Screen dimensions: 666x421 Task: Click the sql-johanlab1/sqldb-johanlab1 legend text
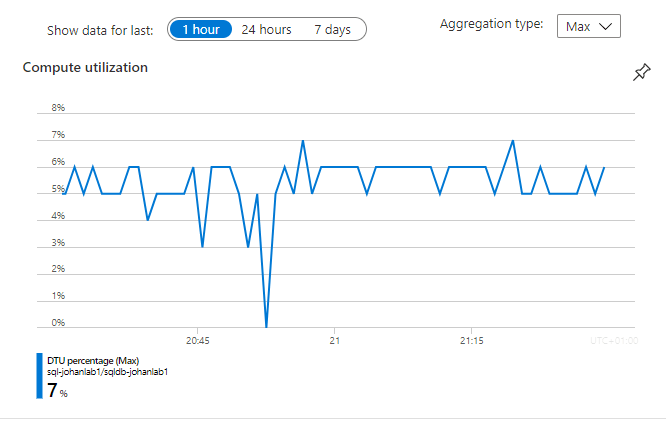click(x=107, y=371)
